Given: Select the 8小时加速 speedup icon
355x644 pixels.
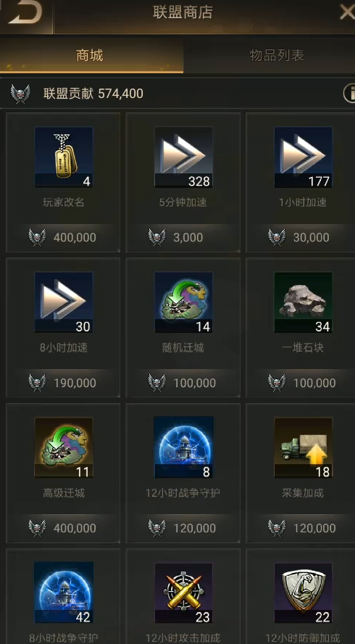Looking at the screenshot, I should click(x=64, y=302).
